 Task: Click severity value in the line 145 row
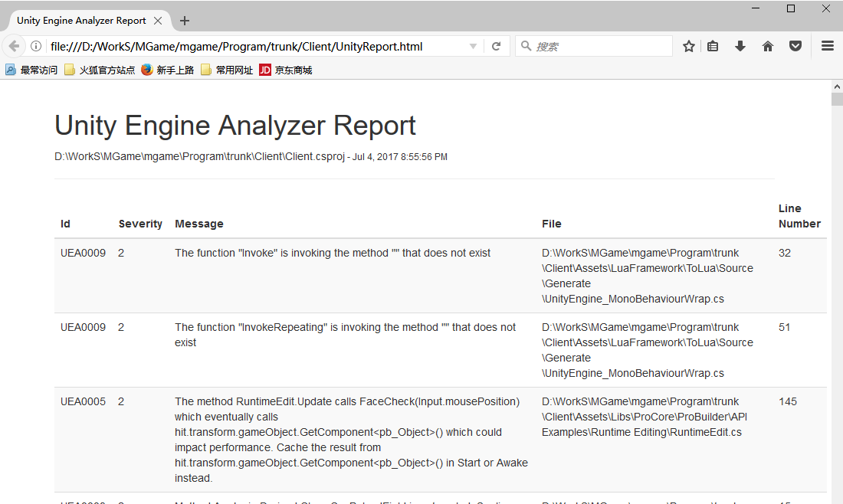[121, 401]
